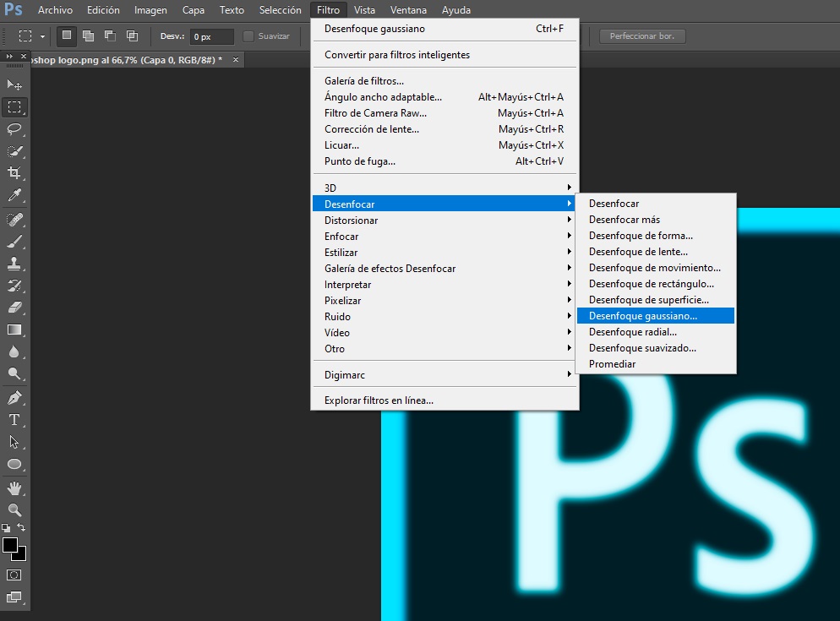Select the Clone Stamp tool
840x621 pixels.
click(x=14, y=264)
